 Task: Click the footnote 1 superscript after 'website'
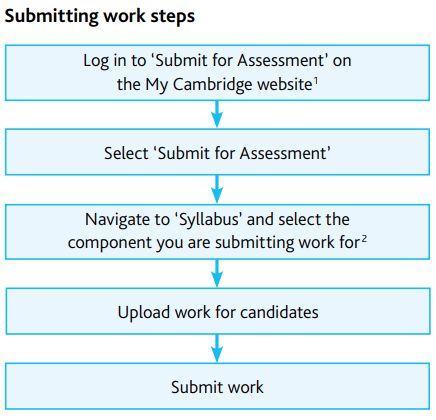click(x=316, y=80)
